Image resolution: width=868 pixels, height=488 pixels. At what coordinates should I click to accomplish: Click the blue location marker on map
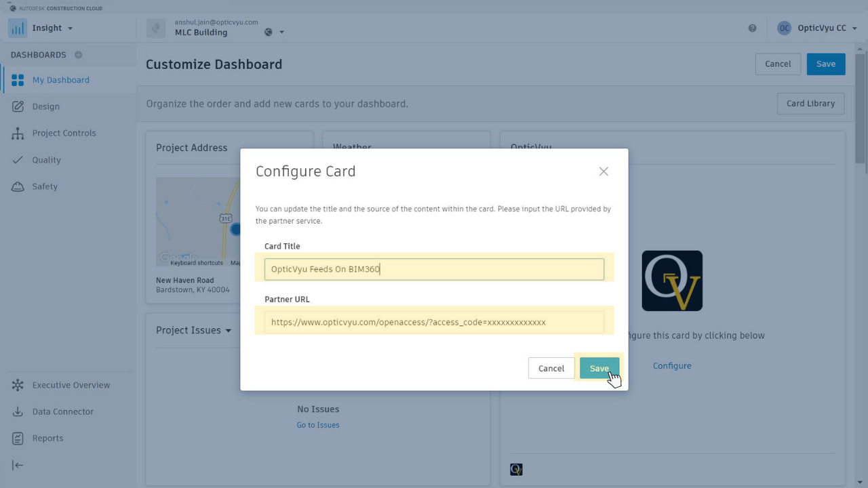(x=235, y=230)
